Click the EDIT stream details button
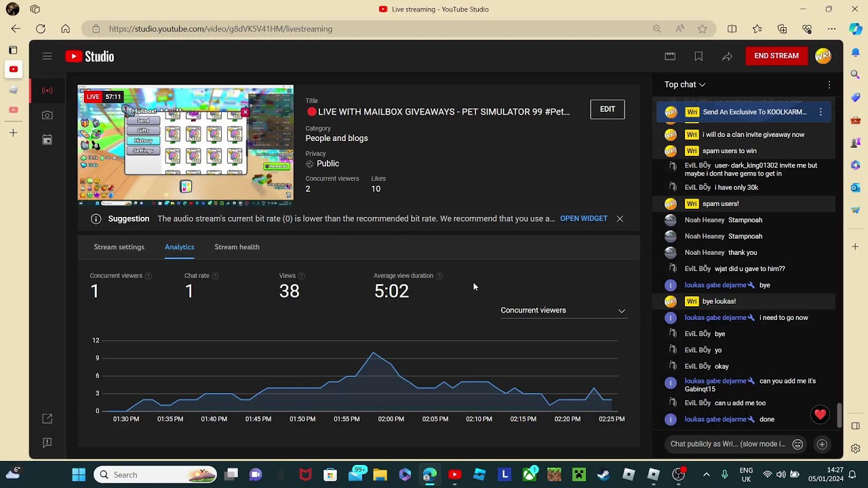 pos(607,109)
